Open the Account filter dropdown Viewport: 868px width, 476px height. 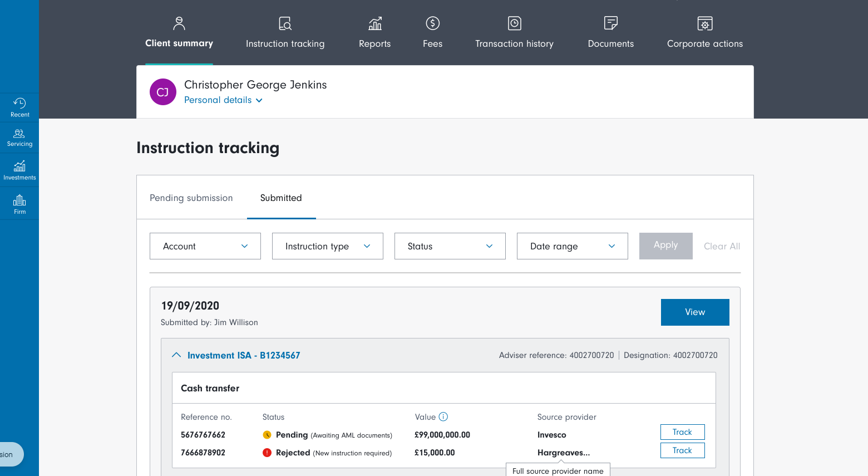pos(205,246)
